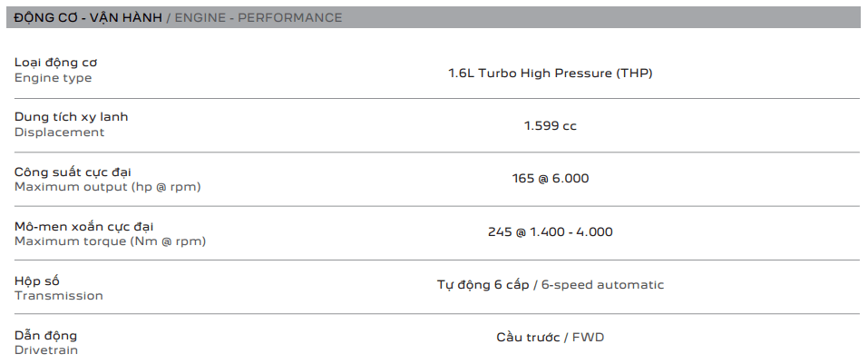Click the 245 @ 1.400 - 4.000 value
The width and height of the screenshot is (868, 364).
[x=550, y=232]
